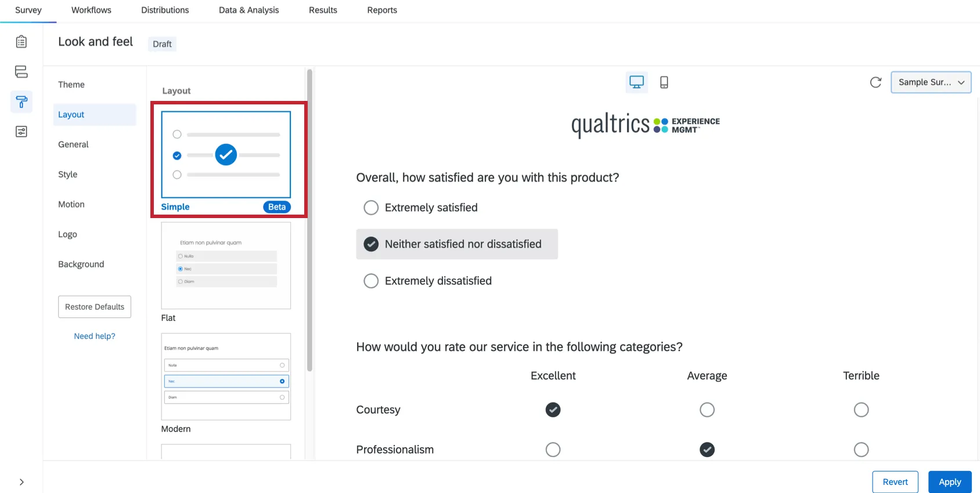Open the Need help link

pos(94,336)
